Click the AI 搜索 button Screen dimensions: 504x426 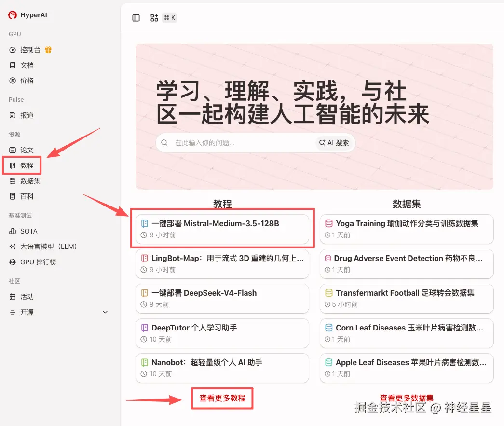point(334,143)
